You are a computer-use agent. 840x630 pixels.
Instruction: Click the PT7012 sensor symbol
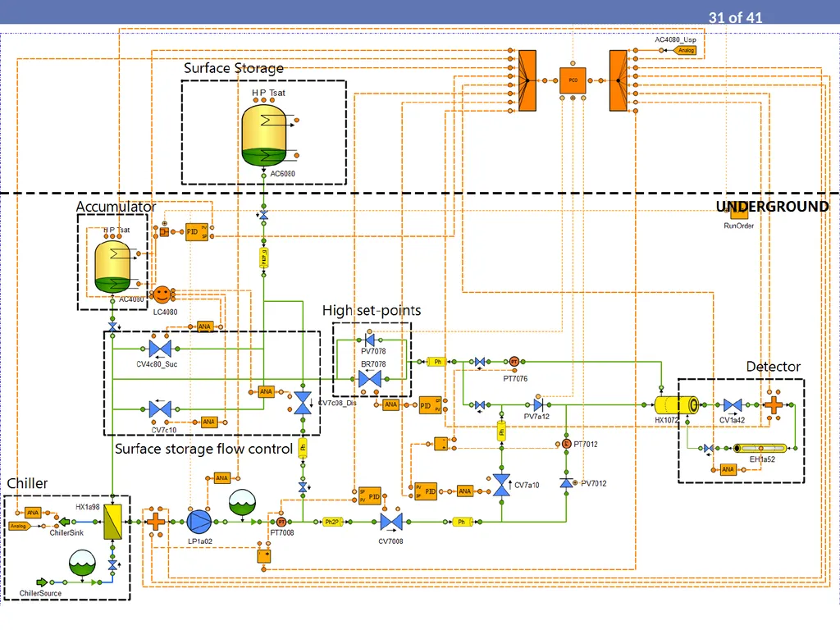click(x=566, y=444)
